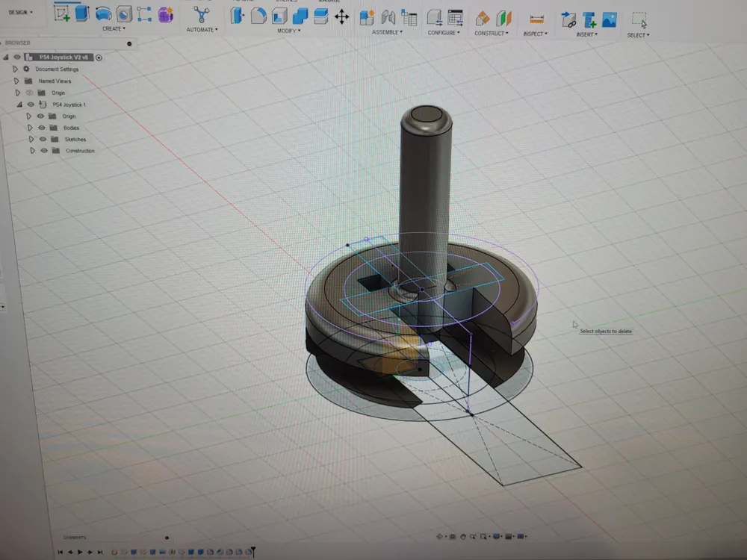This screenshot has height=560, width=747.
Task: Select the Midplane construct tool
Action: click(503, 19)
